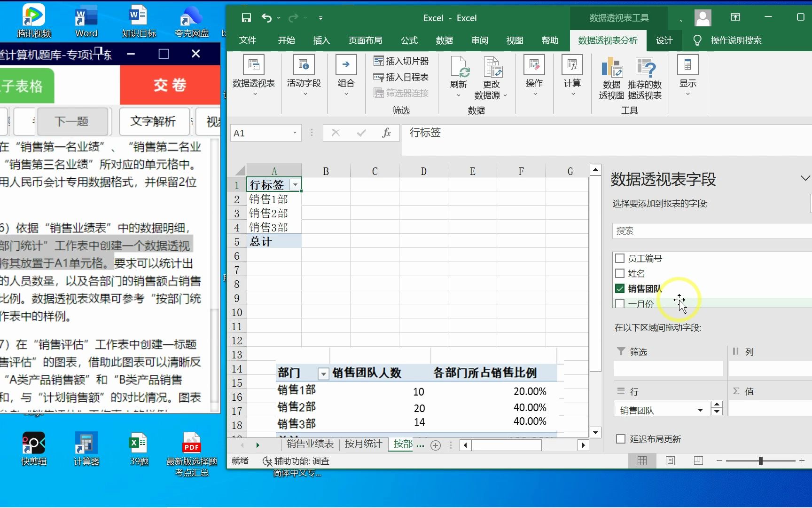Uncheck the 销售团队 field checkbox
The width and height of the screenshot is (812, 508).
[619, 288]
